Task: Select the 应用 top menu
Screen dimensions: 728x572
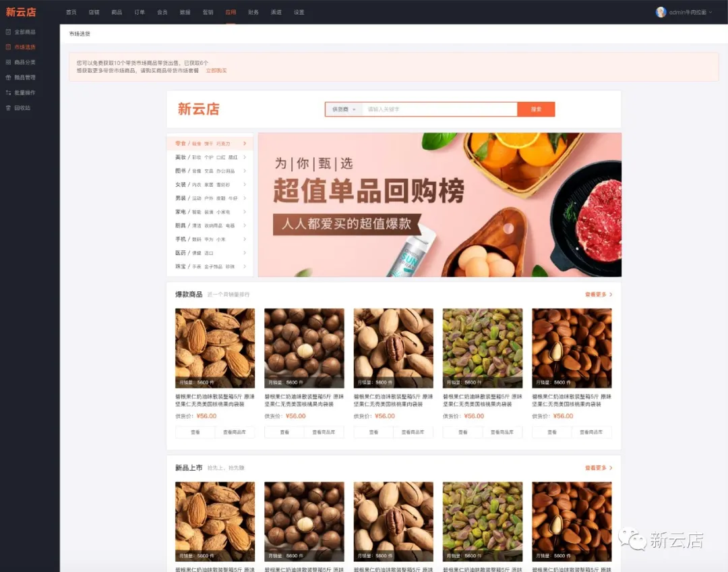Action: (231, 13)
